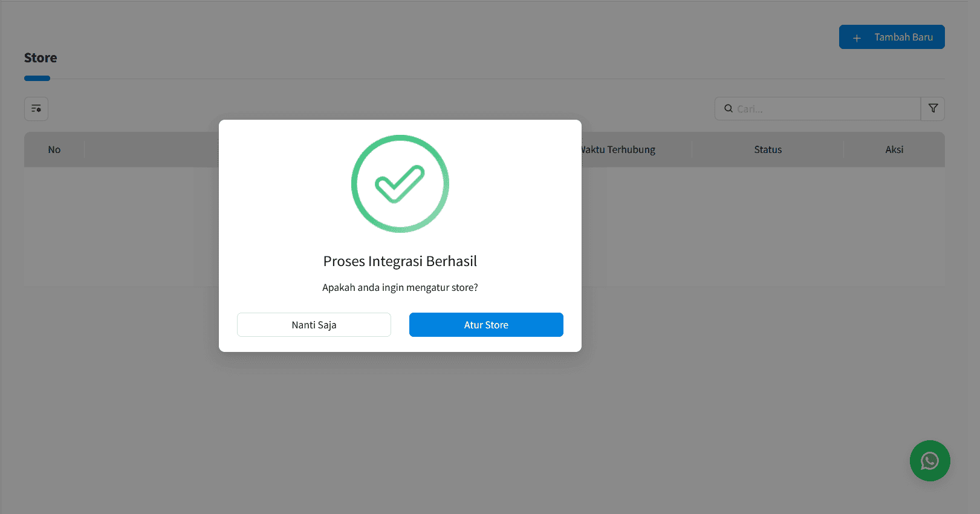Click the filter funnel icon
This screenshot has width=980, height=514.
tap(933, 109)
